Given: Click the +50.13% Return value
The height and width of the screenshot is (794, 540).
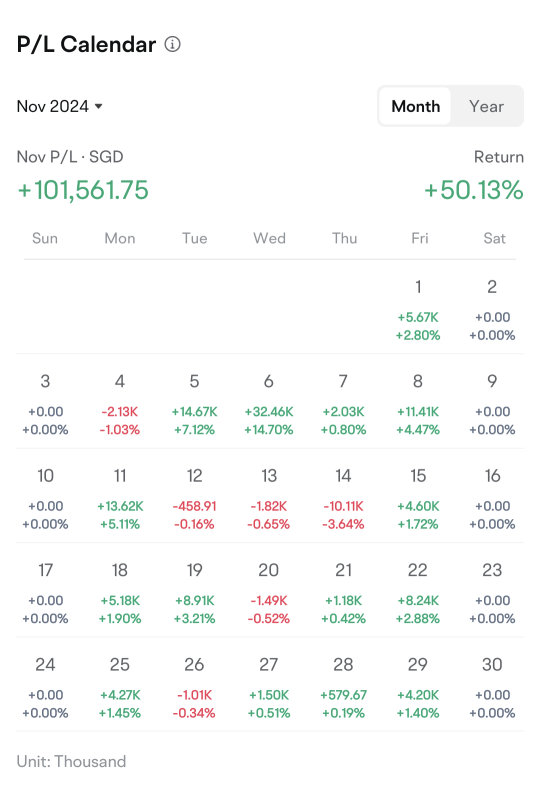Looking at the screenshot, I should tap(474, 190).
